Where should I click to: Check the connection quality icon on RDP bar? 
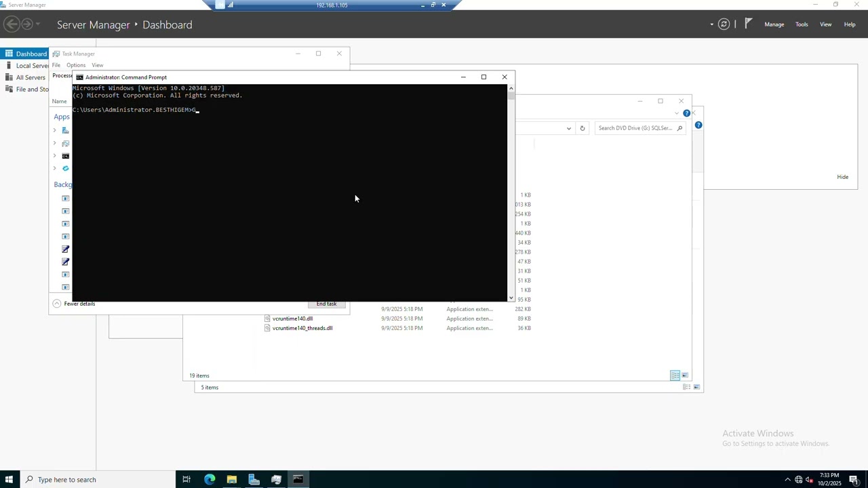coord(231,5)
